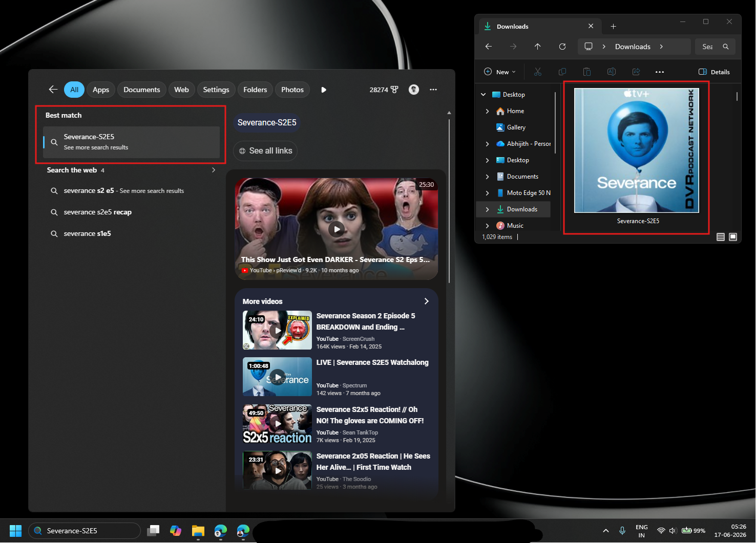Click the Rename icon in File Explorer toolbar
This screenshot has height=543, width=756.
(612, 72)
